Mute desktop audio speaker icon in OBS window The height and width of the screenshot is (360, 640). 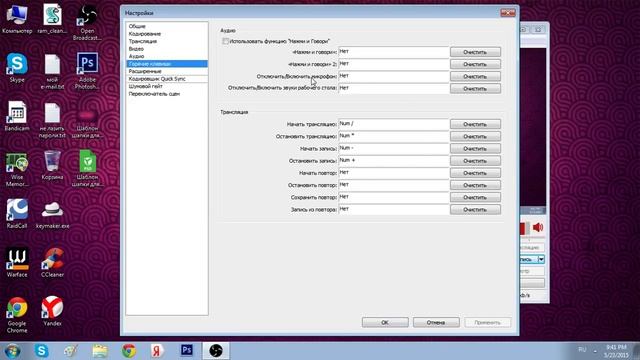click(538, 227)
